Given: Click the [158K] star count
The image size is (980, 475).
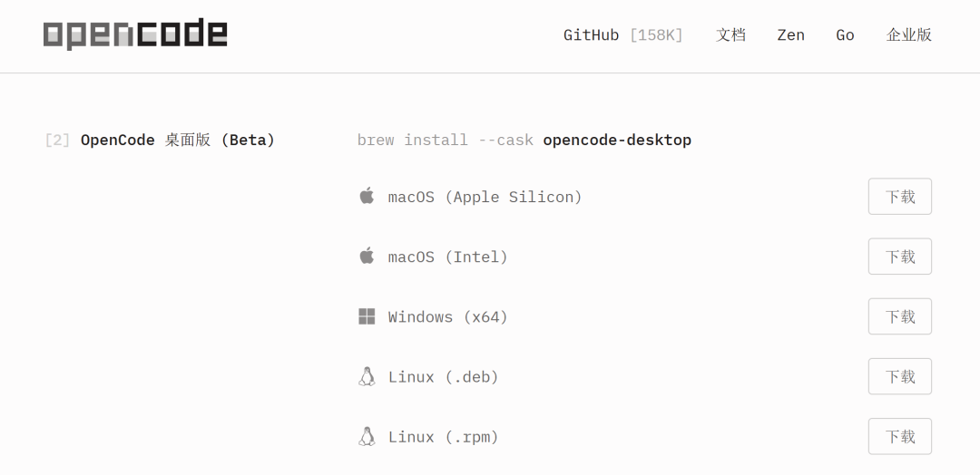Looking at the screenshot, I should tap(656, 35).
